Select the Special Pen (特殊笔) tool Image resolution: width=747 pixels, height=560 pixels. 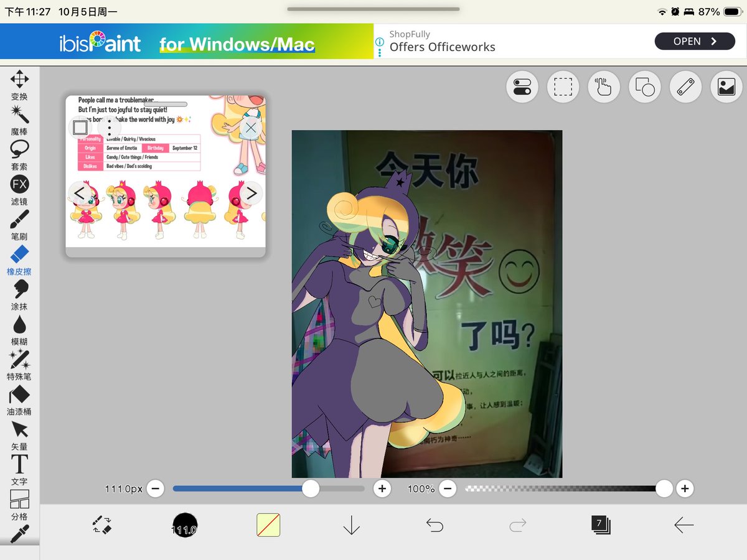19,365
